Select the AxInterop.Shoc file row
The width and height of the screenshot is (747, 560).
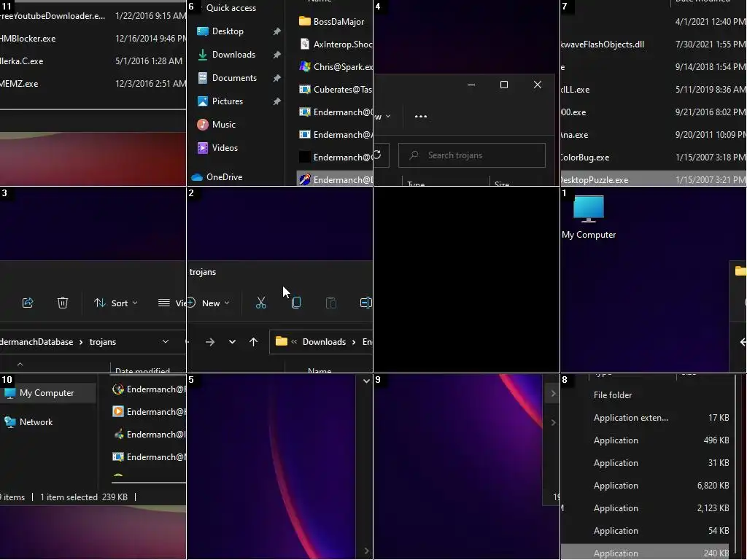pyautogui.click(x=336, y=44)
